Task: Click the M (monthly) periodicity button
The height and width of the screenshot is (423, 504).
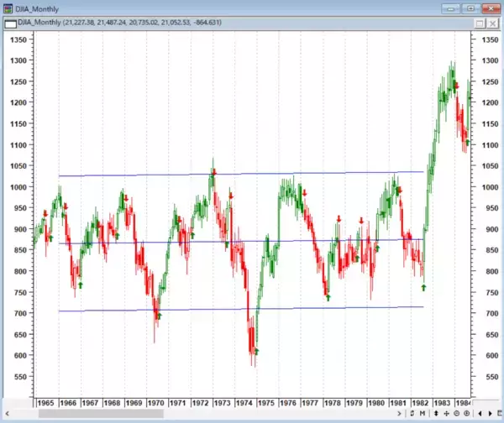Action: (x=423, y=413)
